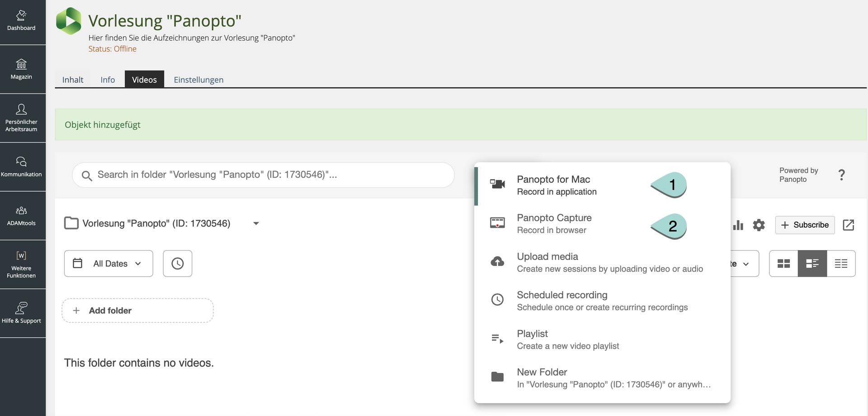Switch to grid view layout
Image resolution: width=868 pixels, height=416 pixels.
tap(783, 264)
